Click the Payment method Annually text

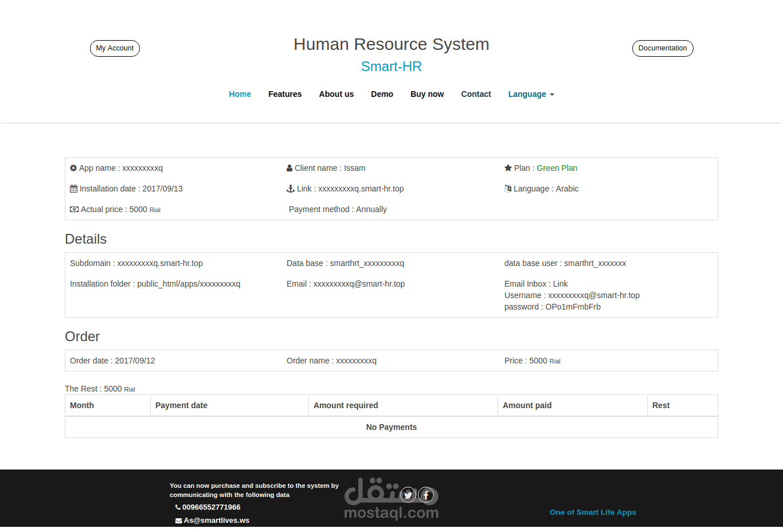338,209
